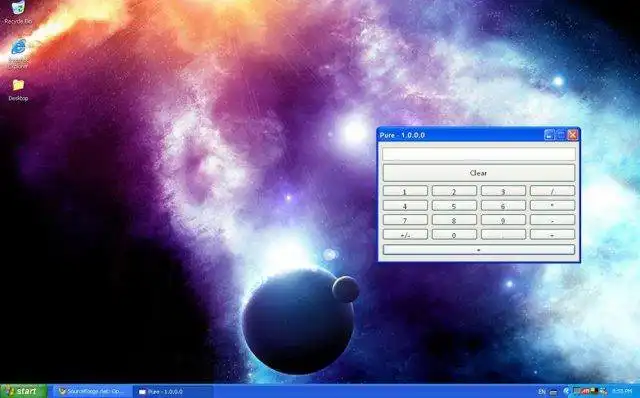Click the system tray clock
This screenshot has height=398, width=640.
coord(622,391)
